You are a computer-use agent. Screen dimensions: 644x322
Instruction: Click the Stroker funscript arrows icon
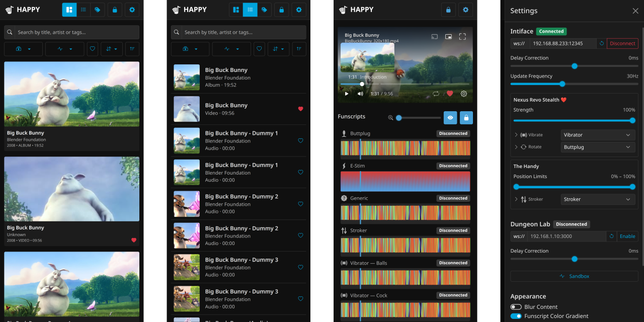pos(344,230)
